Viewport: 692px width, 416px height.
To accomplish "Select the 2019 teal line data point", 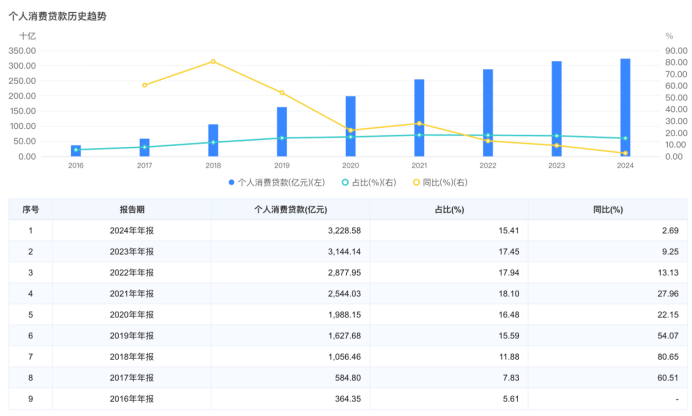I will click(x=282, y=138).
